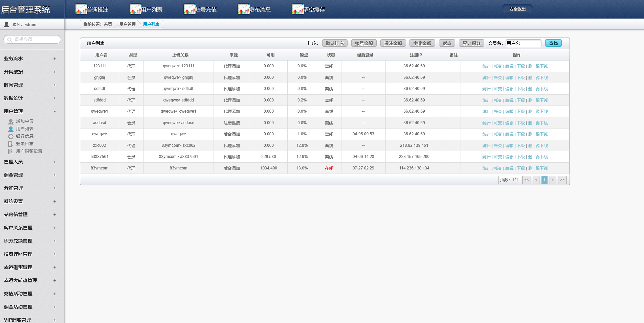Viewport: 644px width, 323px height.
Task: Click the admin user avatar icon
Action: point(6,24)
